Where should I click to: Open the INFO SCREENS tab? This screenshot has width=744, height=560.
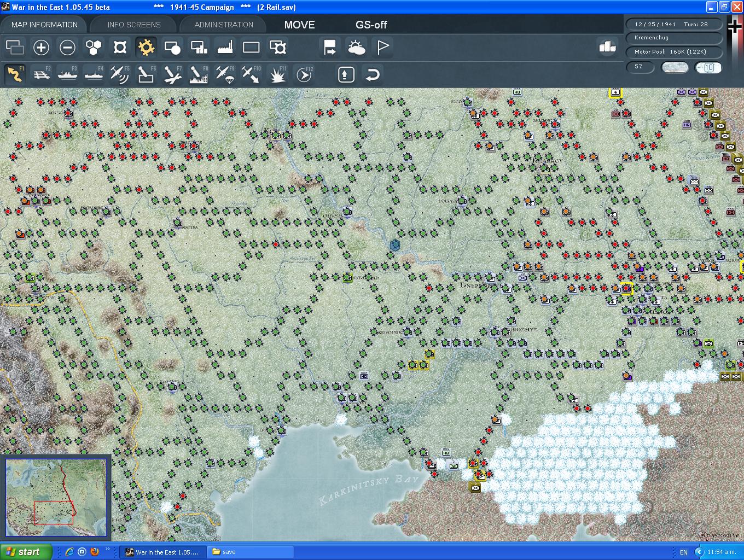coord(134,25)
